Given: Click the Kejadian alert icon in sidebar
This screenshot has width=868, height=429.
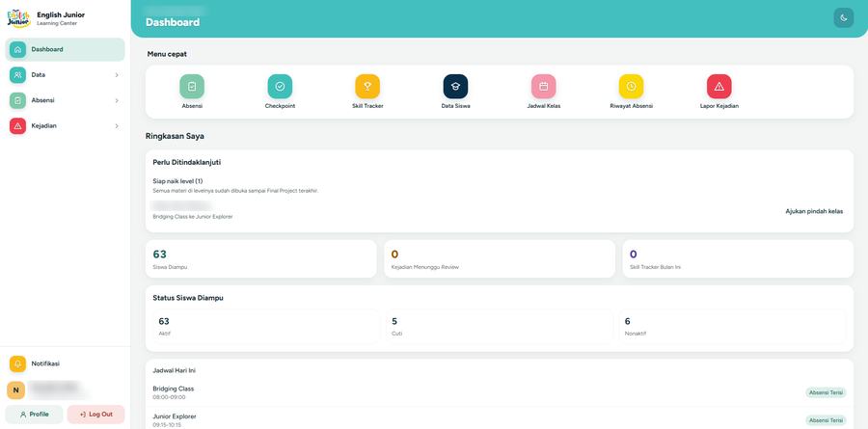Looking at the screenshot, I should tap(17, 125).
